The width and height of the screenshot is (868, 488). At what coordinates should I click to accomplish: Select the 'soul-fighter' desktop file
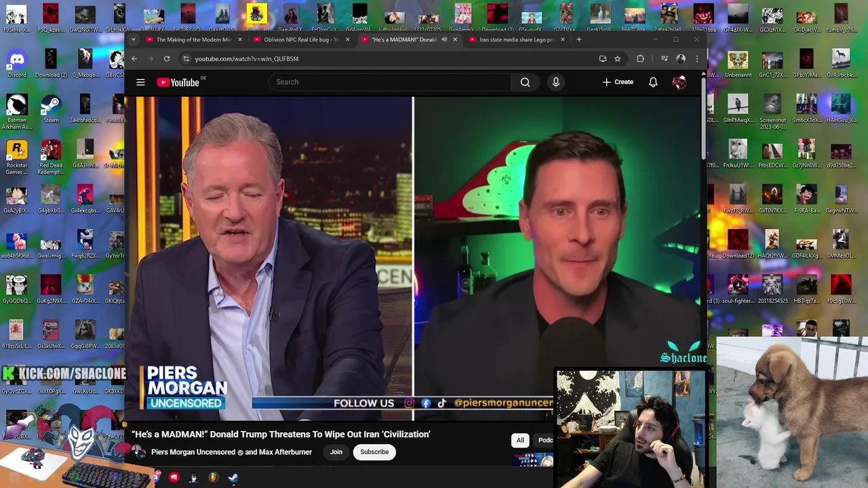pos(738,289)
